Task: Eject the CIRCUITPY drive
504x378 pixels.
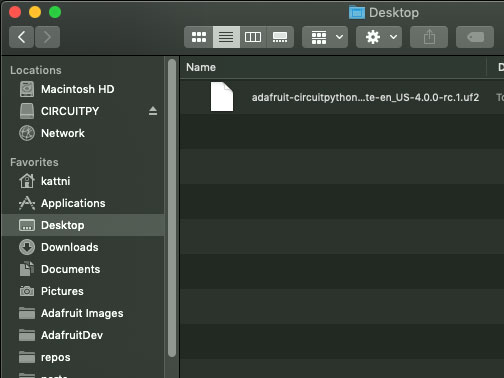Action: coord(153,111)
